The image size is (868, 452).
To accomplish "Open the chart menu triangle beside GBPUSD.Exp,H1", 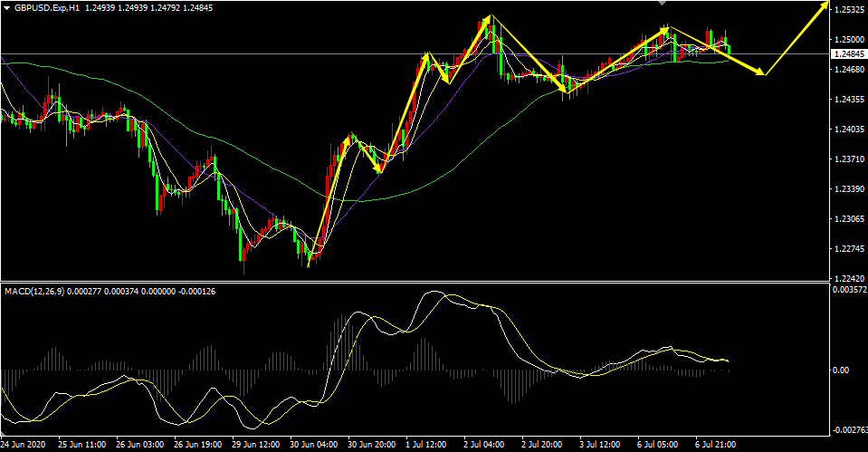I will tap(6, 8).
